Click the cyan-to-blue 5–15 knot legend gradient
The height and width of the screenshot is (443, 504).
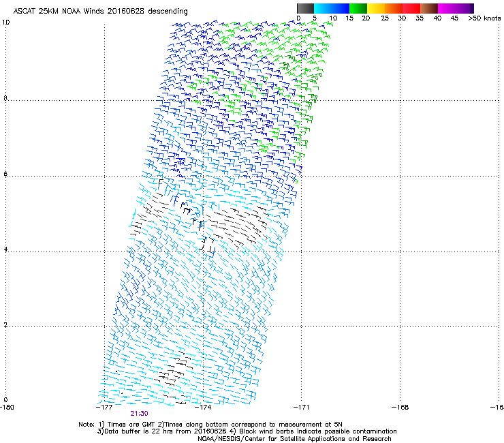click(332, 8)
